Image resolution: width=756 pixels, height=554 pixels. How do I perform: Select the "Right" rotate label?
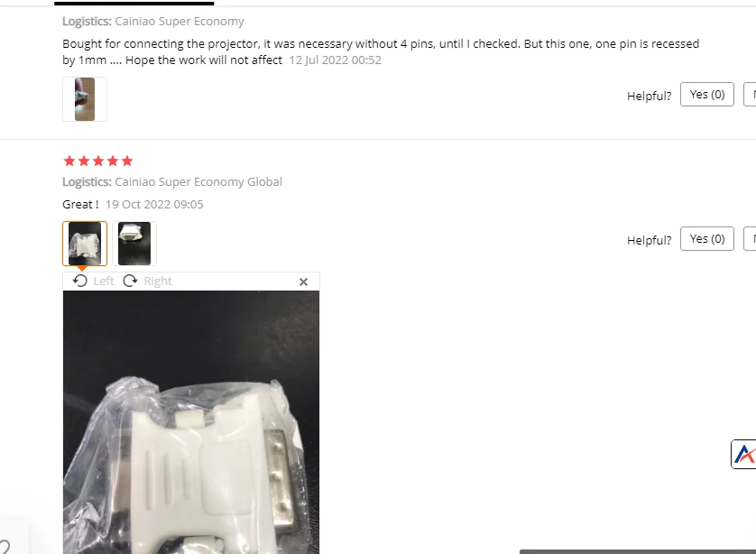[158, 282]
